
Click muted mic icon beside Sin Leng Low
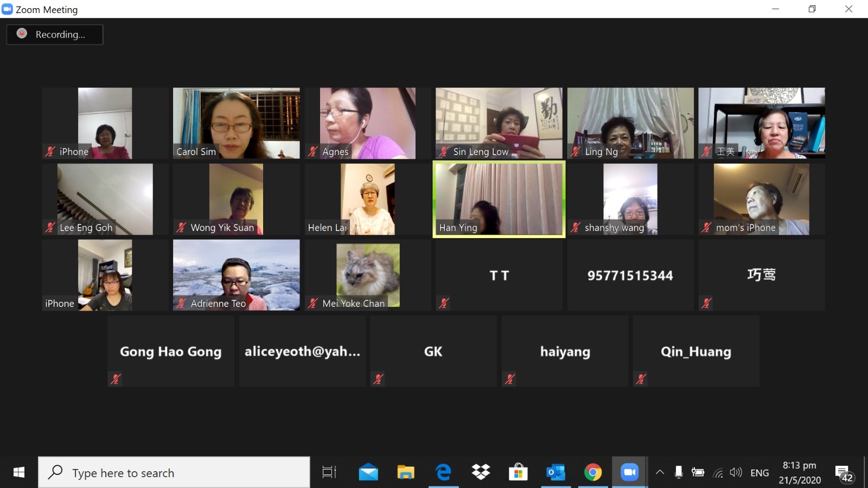pyautogui.click(x=444, y=152)
